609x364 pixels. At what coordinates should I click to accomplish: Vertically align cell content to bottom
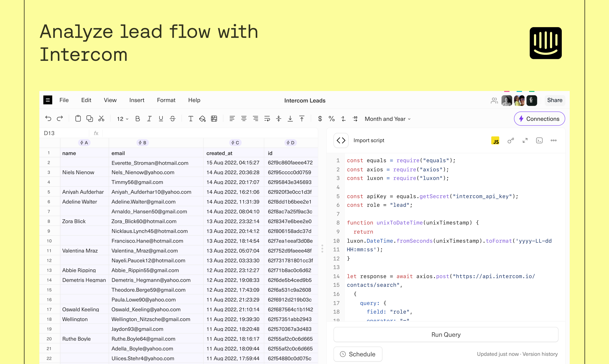290,119
